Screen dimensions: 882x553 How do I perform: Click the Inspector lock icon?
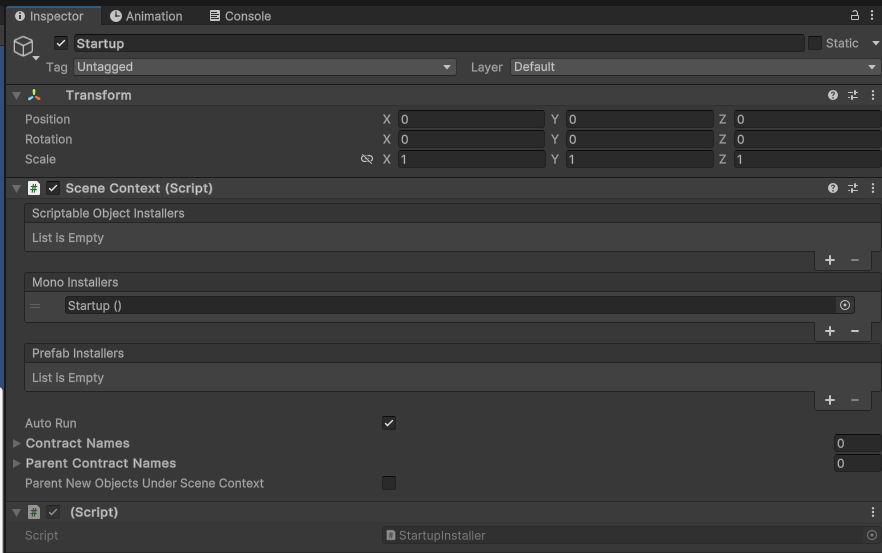(855, 16)
